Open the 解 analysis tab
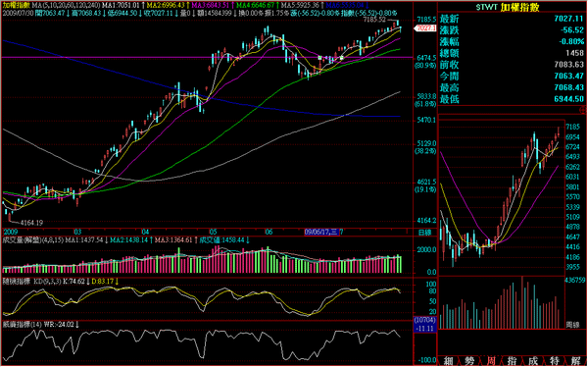588x367 pixels. (x=575, y=361)
